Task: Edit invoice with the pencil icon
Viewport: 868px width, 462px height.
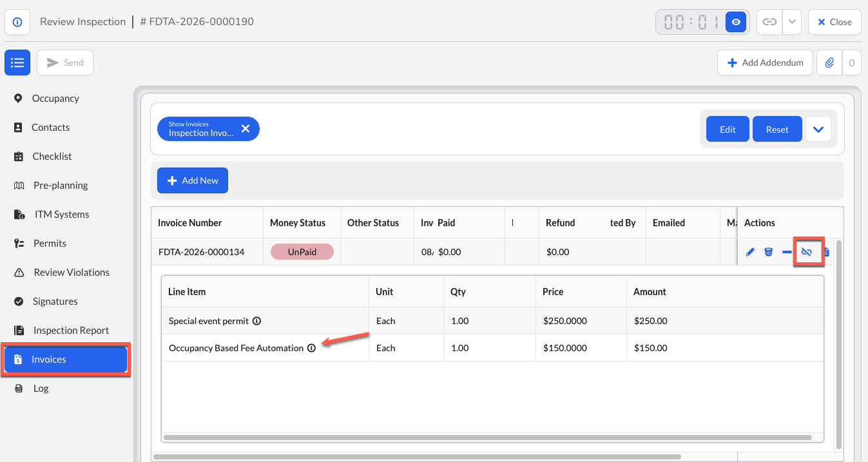Action: tap(750, 252)
